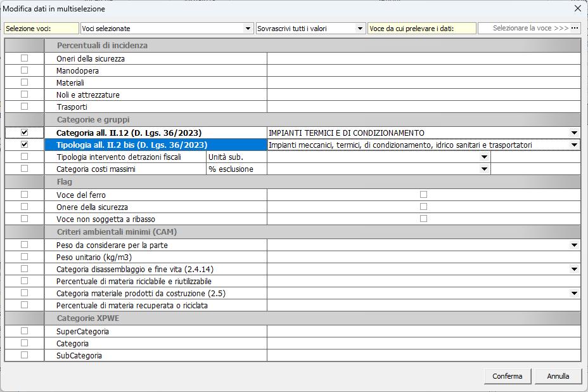Uncheck the Tipologia all. II.2 bis checkbox
The height and width of the screenshot is (392, 588).
click(x=25, y=145)
